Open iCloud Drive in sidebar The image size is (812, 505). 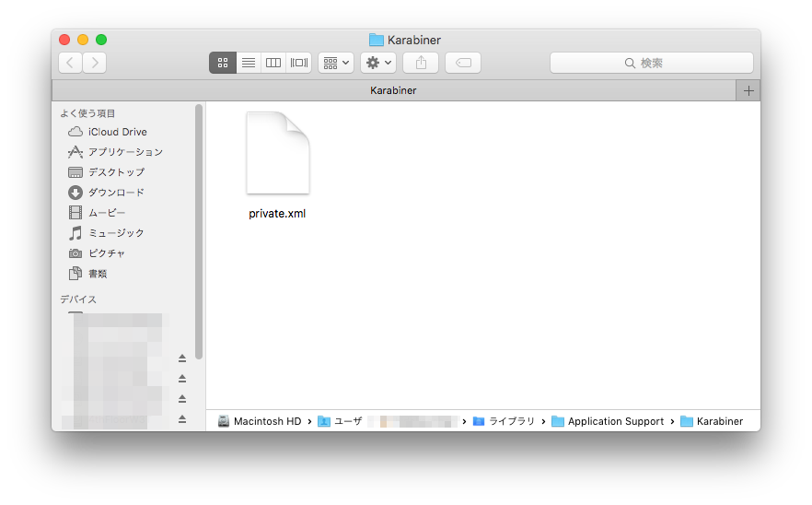point(117,132)
